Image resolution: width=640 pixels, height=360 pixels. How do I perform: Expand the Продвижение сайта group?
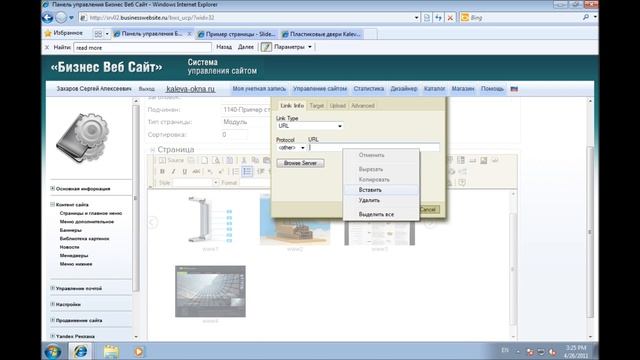[52, 320]
